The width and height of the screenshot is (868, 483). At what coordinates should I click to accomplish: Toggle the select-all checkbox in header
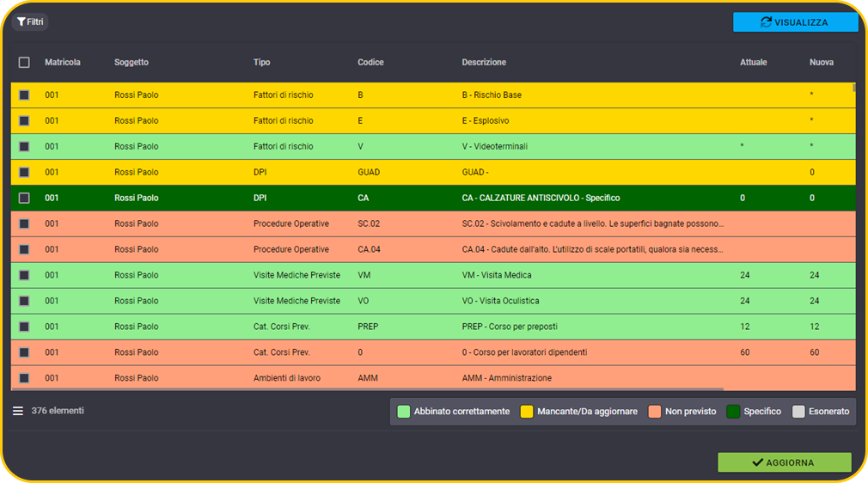tap(24, 62)
